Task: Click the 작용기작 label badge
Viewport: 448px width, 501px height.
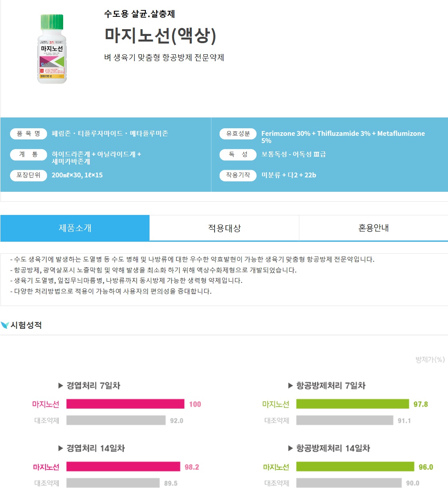Action: click(x=238, y=175)
